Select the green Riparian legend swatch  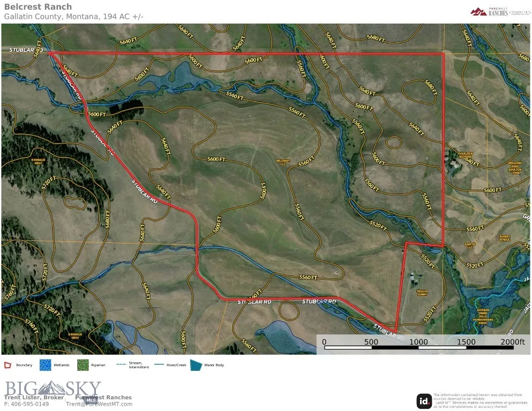tap(82, 365)
